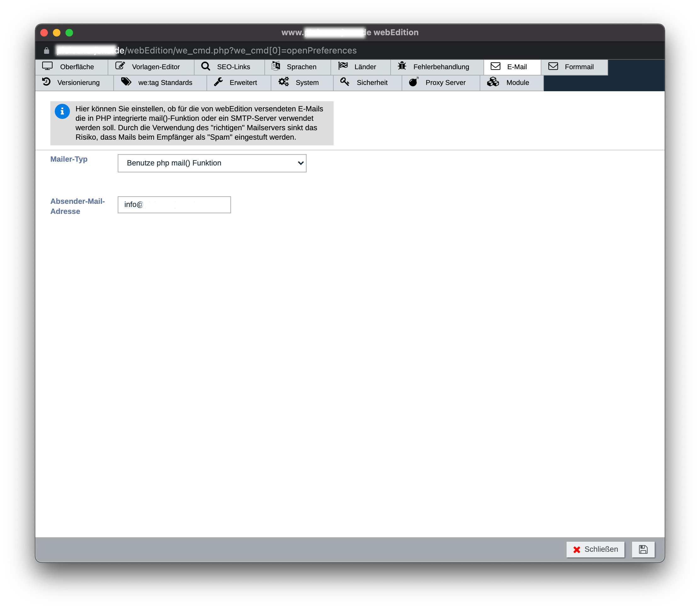Select the active E-Mail tab label

coord(517,67)
